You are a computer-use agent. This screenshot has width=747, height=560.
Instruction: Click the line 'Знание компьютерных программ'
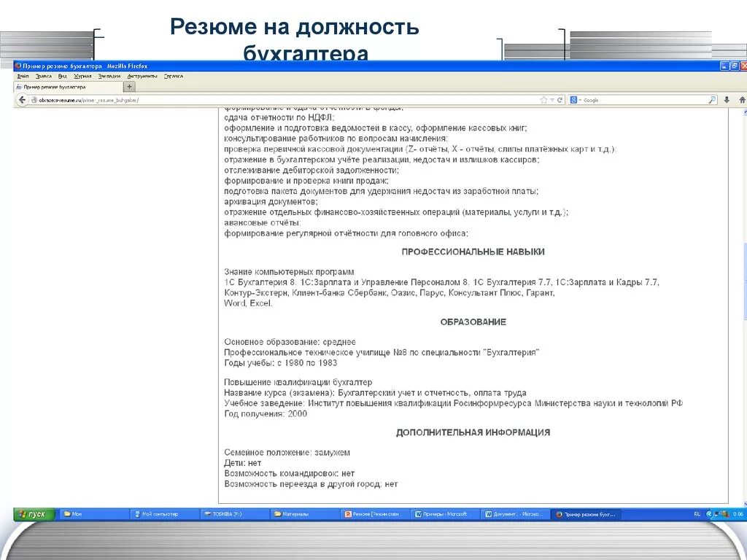pos(289,272)
